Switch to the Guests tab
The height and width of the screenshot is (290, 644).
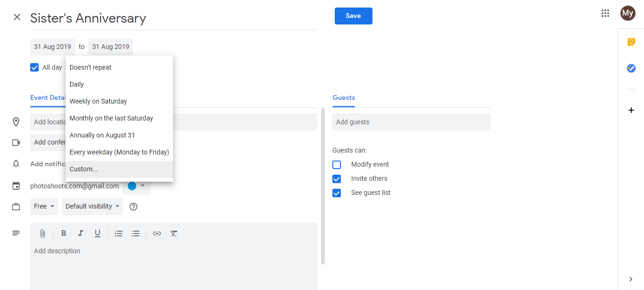pos(344,98)
